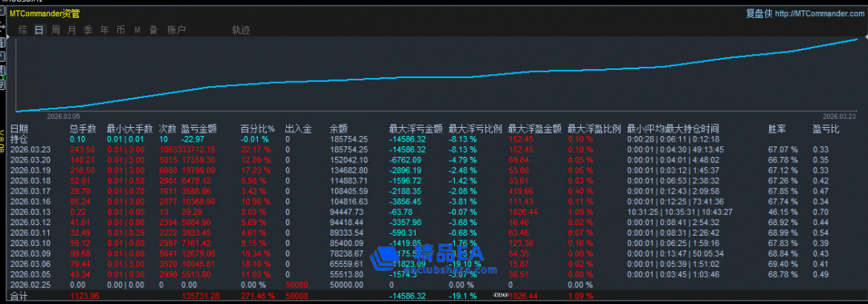Open the 月 monthly tab
868x304 pixels.
(72, 30)
